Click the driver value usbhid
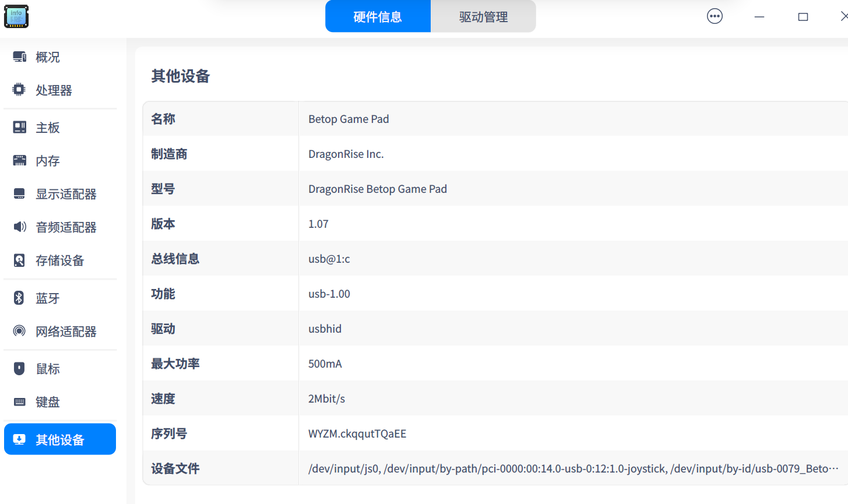The image size is (848, 504). pyautogui.click(x=325, y=329)
